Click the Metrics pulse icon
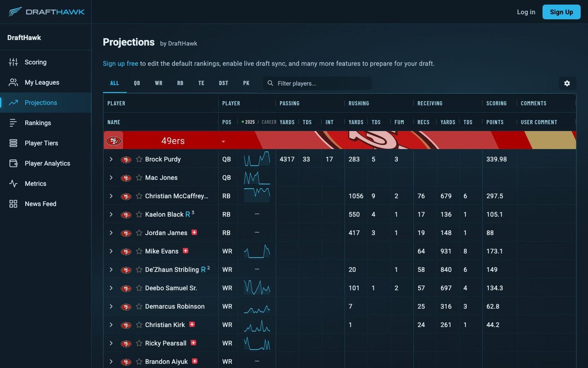588x368 pixels. [x=13, y=183]
